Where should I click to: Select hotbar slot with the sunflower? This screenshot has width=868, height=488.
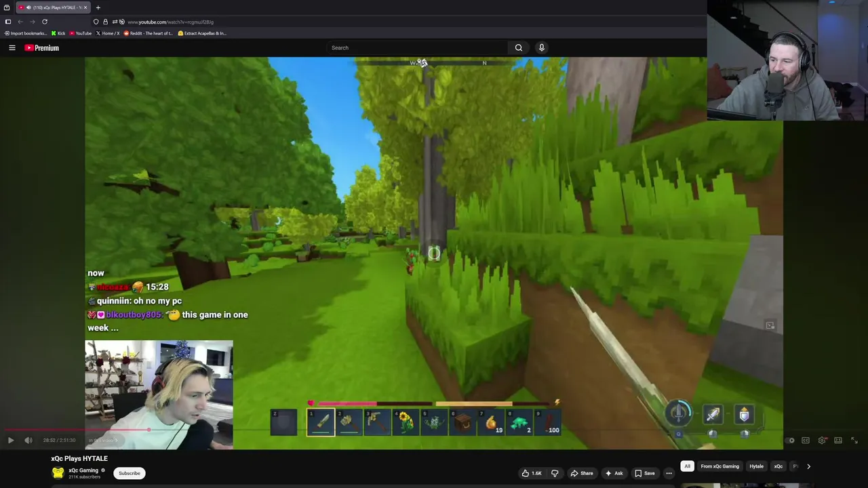[x=406, y=422]
